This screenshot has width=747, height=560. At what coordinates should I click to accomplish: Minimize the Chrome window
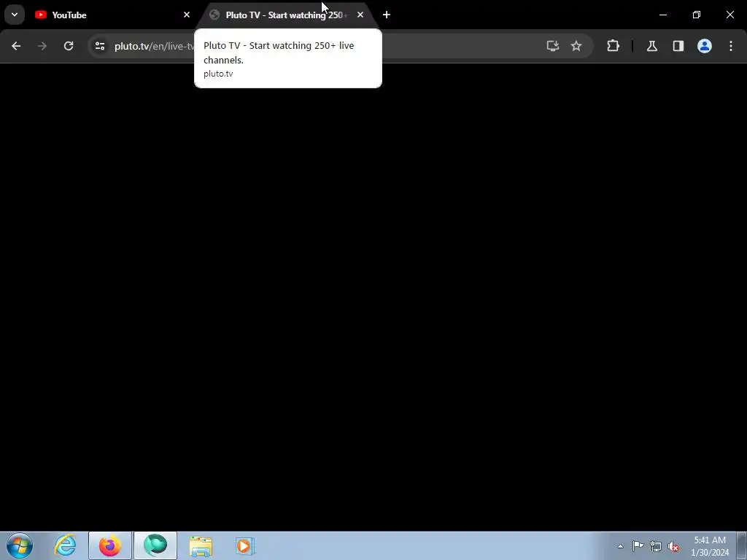[x=662, y=15]
